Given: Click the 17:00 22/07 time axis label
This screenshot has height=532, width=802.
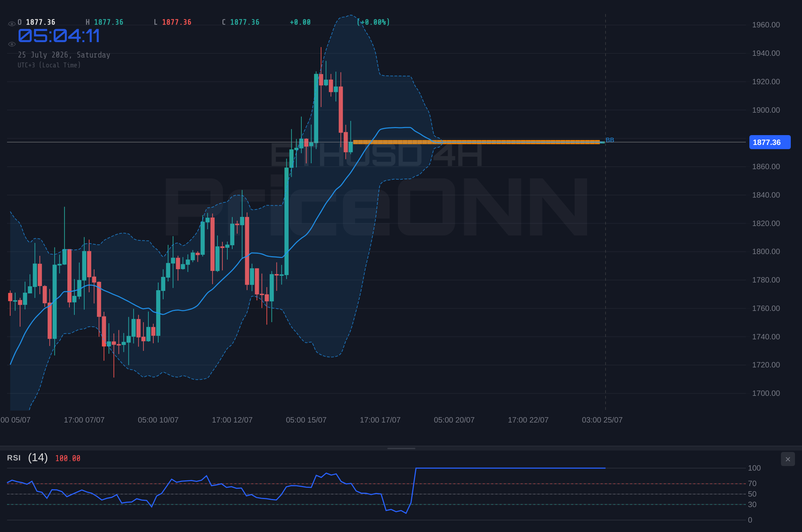Looking at the screenshot, I should (528, 420).
